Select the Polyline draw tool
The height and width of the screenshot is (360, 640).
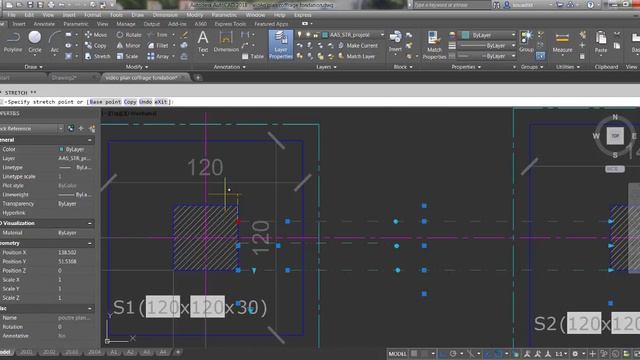click(x=13, y=42)
